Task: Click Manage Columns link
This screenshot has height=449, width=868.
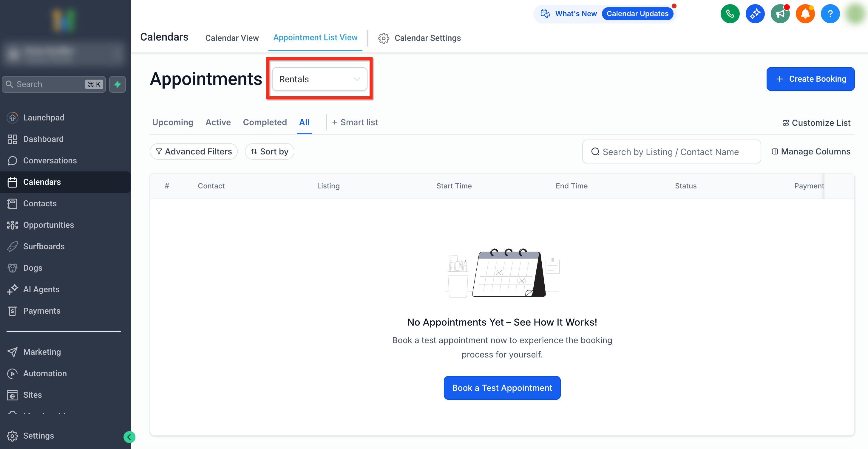Action: 811,151
